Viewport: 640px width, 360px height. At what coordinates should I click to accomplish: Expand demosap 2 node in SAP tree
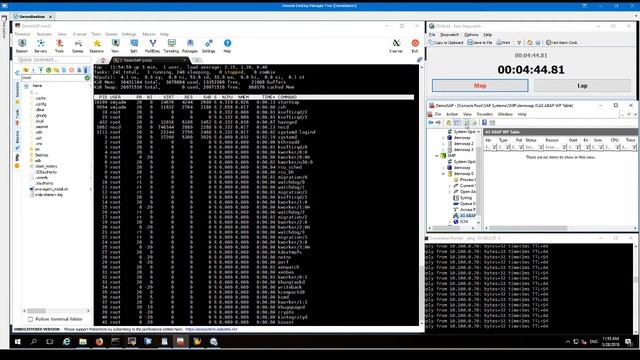pyautogui.click(x=444, y=144)
